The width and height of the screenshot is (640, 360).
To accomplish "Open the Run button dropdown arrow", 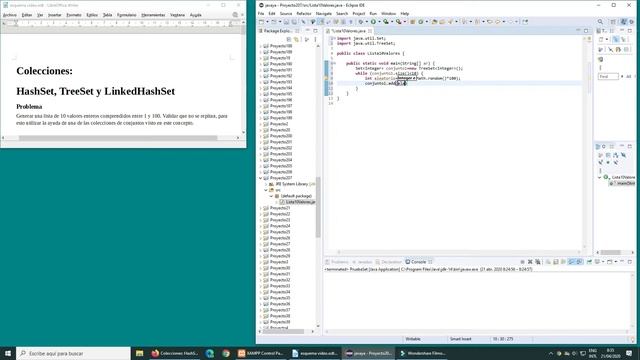I will pyautogui.click(x=379, y=22).
